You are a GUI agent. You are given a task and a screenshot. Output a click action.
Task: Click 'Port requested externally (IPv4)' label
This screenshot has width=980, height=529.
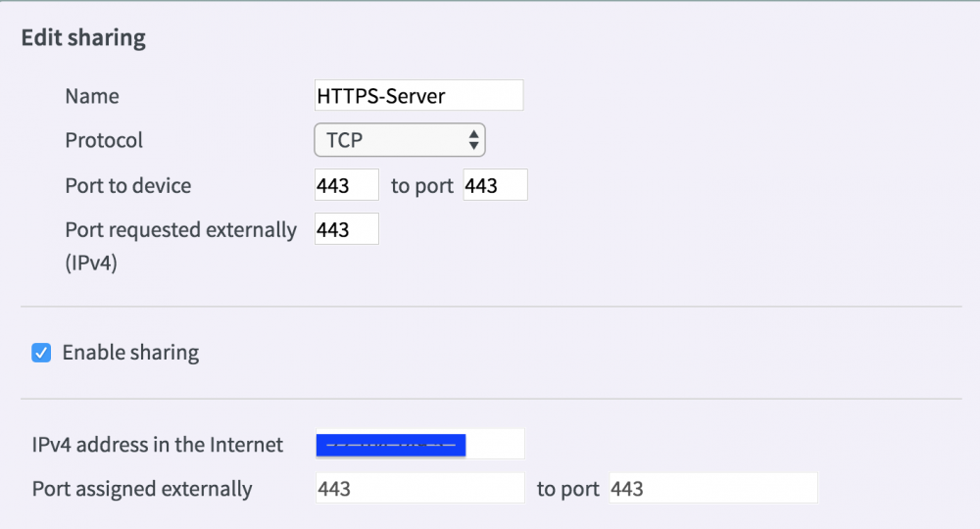coord(180,246)
